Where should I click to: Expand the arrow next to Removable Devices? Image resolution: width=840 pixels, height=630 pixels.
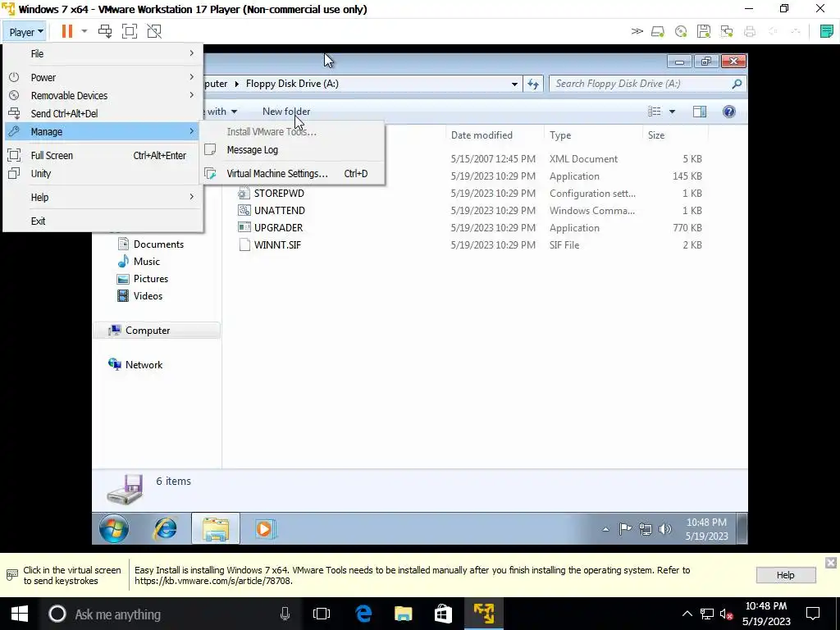click(x=191, y=95)
